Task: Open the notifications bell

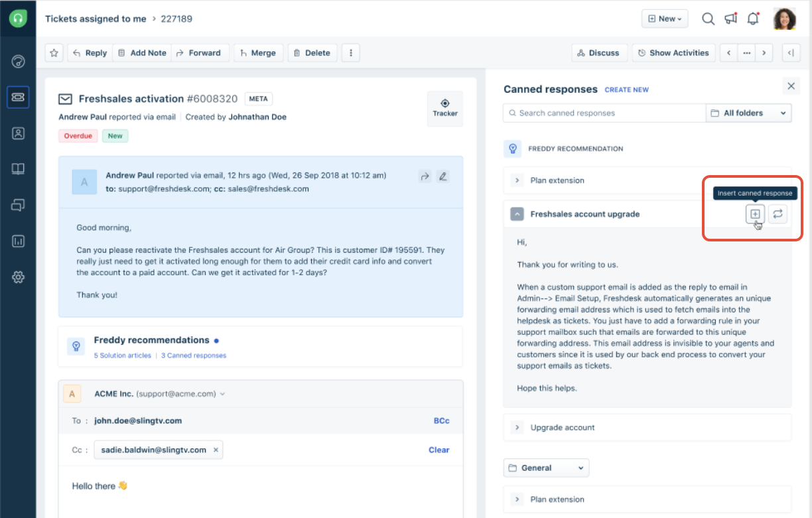Action: (x=753, y=19)
